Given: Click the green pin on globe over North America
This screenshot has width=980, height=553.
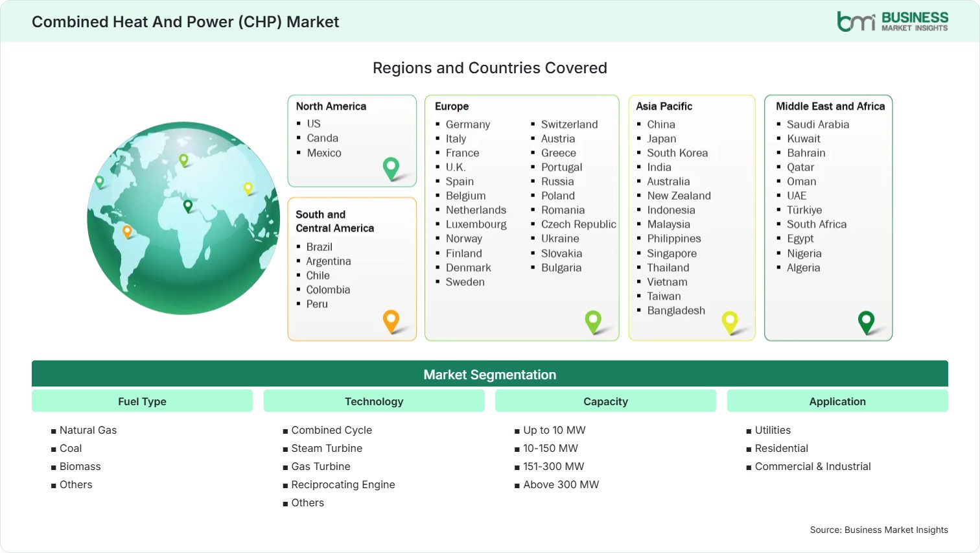Looking at the screenshot, I should click(99, 182).
